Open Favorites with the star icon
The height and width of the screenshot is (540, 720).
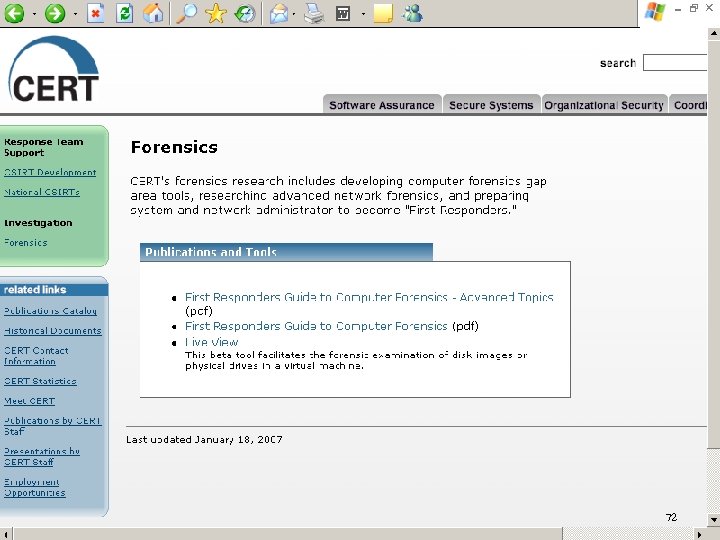pyautogui.click(x=216, y=13)
